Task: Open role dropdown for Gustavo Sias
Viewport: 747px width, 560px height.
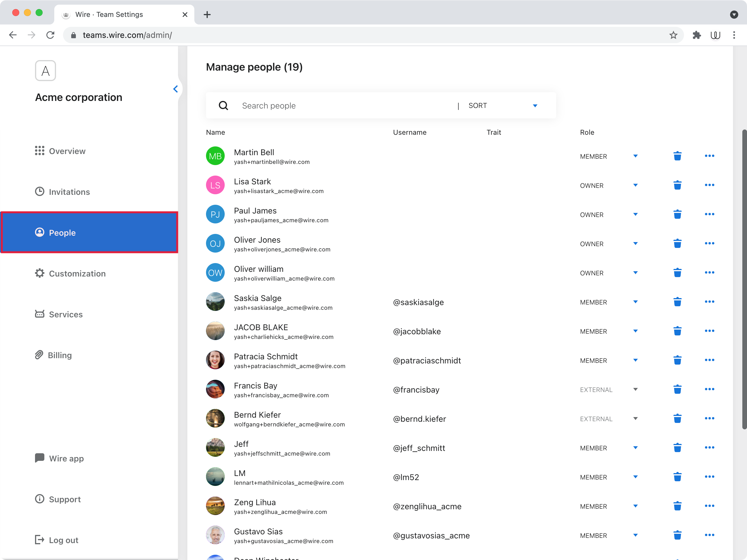Action: (635, 535)
